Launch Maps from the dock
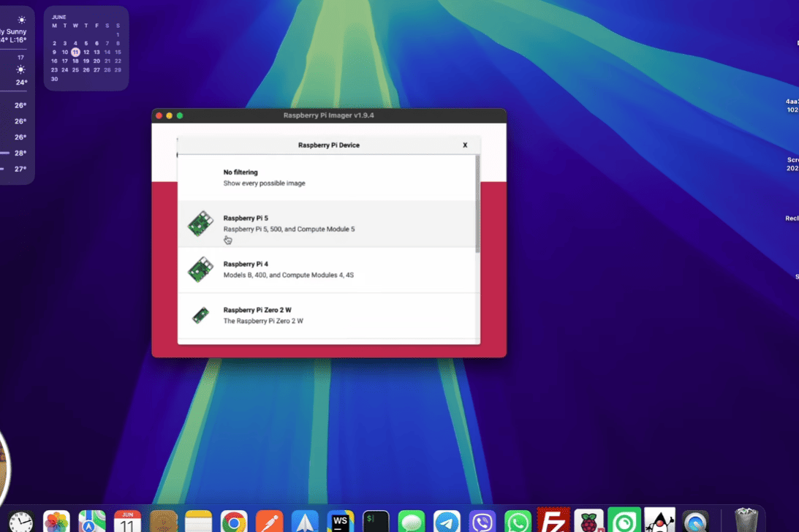Viewport: 799px width, 532px height. (91, 522)
